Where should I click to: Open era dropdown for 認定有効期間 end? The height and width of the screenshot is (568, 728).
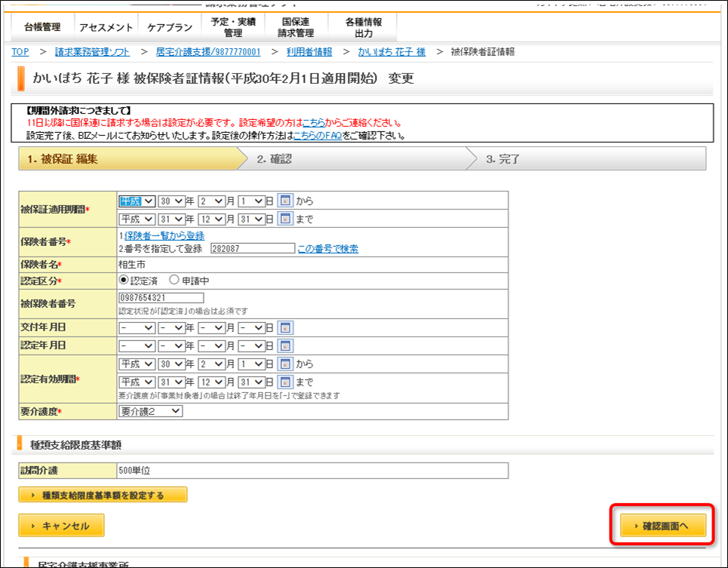137,382
